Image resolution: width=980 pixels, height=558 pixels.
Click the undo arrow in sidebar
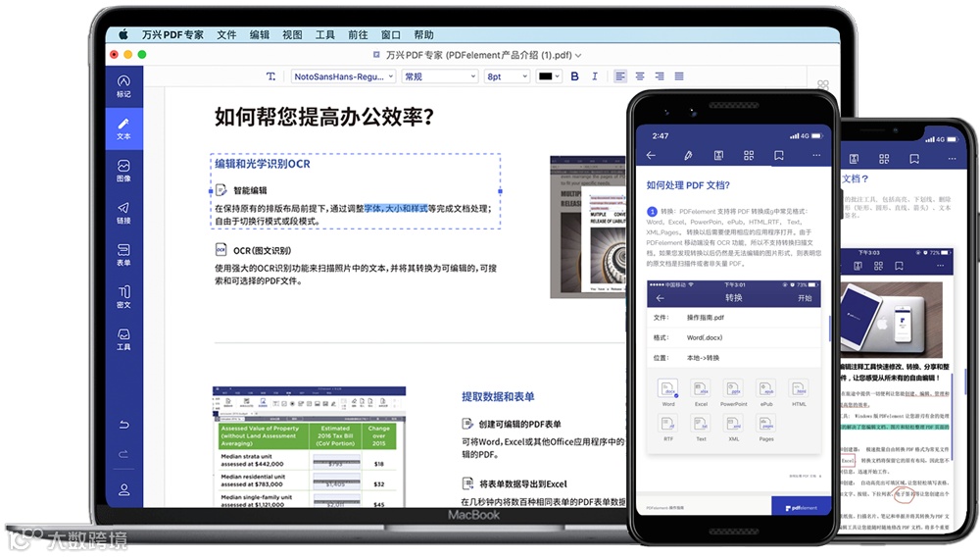(x=123, y=425)
